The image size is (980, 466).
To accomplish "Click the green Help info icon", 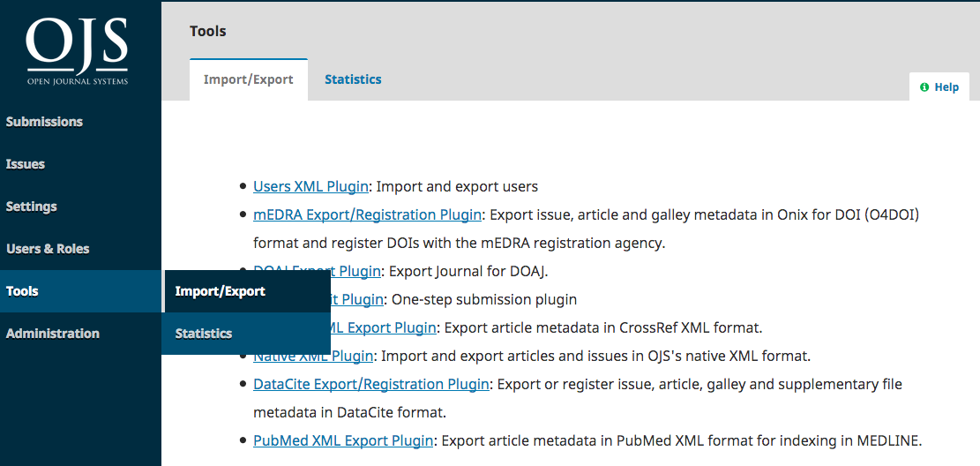I will pos(924,87).
